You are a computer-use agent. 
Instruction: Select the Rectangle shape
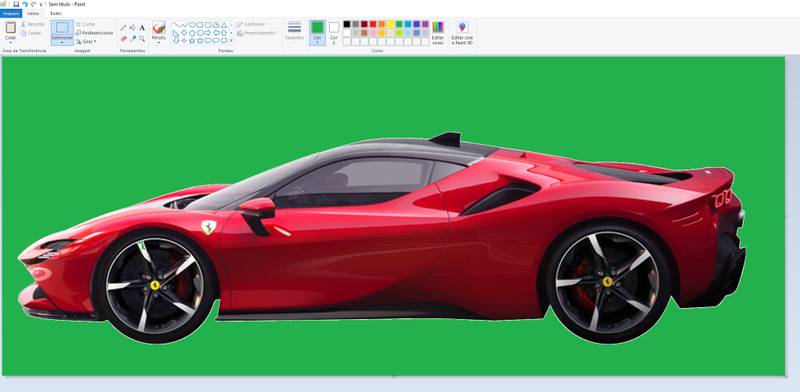[200, 24]
